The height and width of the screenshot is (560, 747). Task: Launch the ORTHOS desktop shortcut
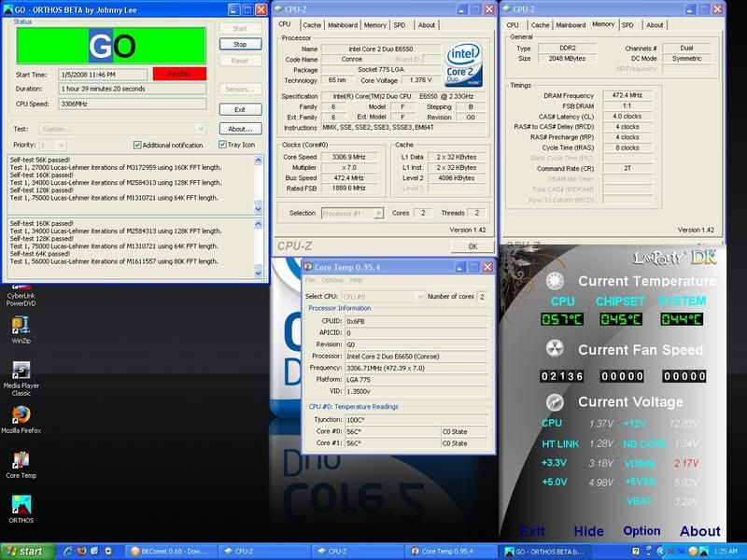tap(21, 509)
